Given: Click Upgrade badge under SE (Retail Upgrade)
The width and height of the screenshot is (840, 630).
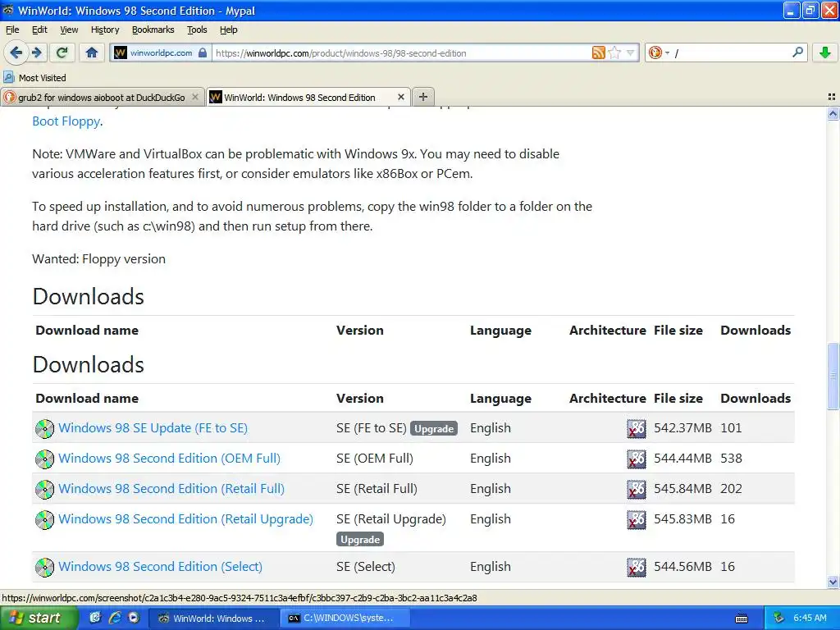Looking at the screenshot, I should (360, 540).
